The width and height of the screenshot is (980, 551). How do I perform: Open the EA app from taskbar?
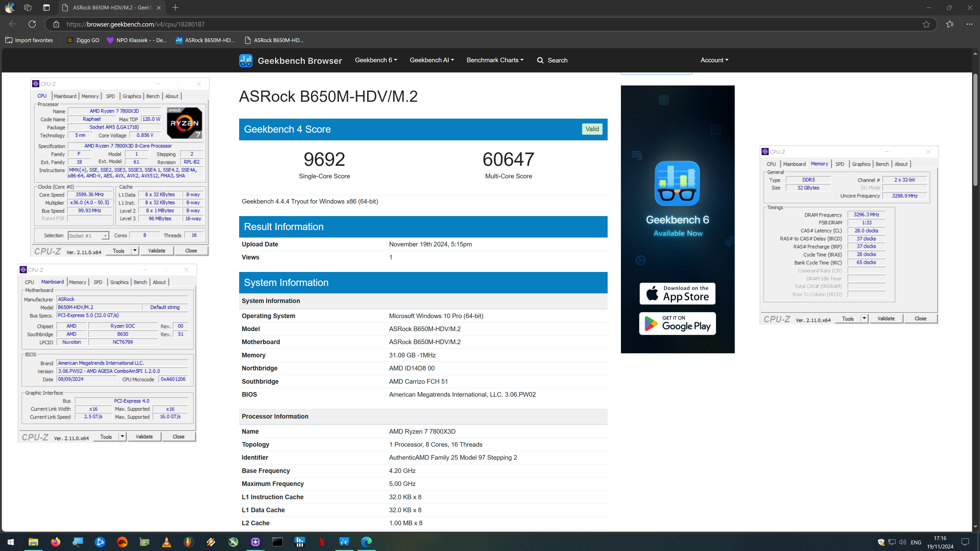[x=122, y=542]
